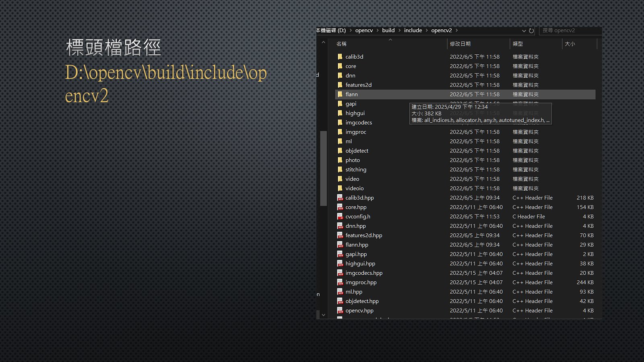
Task: Click the dnn folder icon
Action: [340, 76]
